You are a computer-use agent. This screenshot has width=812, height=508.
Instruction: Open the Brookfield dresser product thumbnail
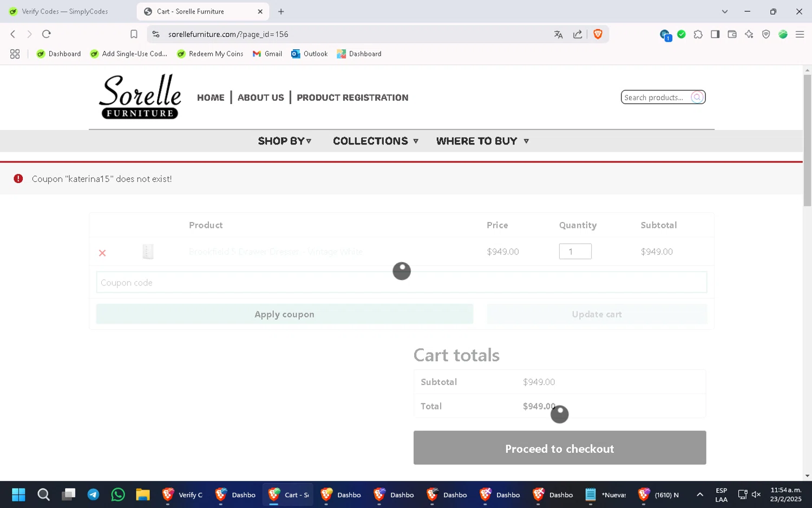click(148, 251)
